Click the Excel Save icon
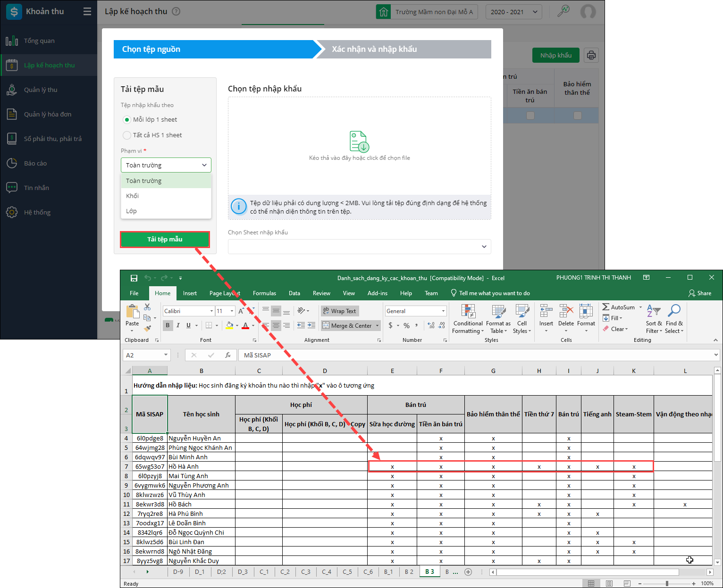The width and height of the screenshot is (723, 588). click(134, 278)
